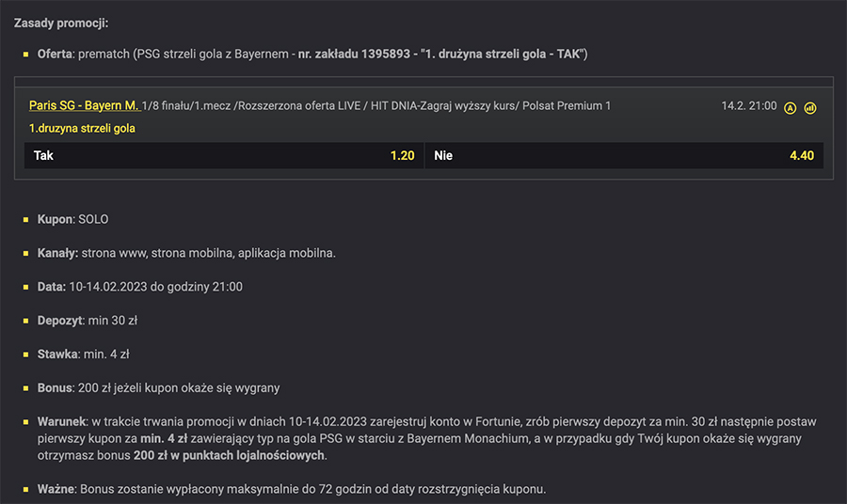Open the Paris SG - Bayern M. match link

point(83,105)
